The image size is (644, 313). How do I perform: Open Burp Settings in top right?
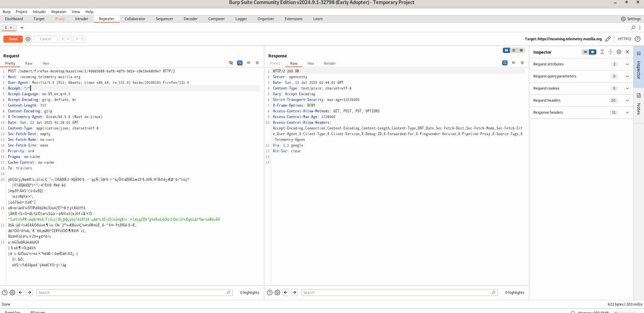coord(631,19)
